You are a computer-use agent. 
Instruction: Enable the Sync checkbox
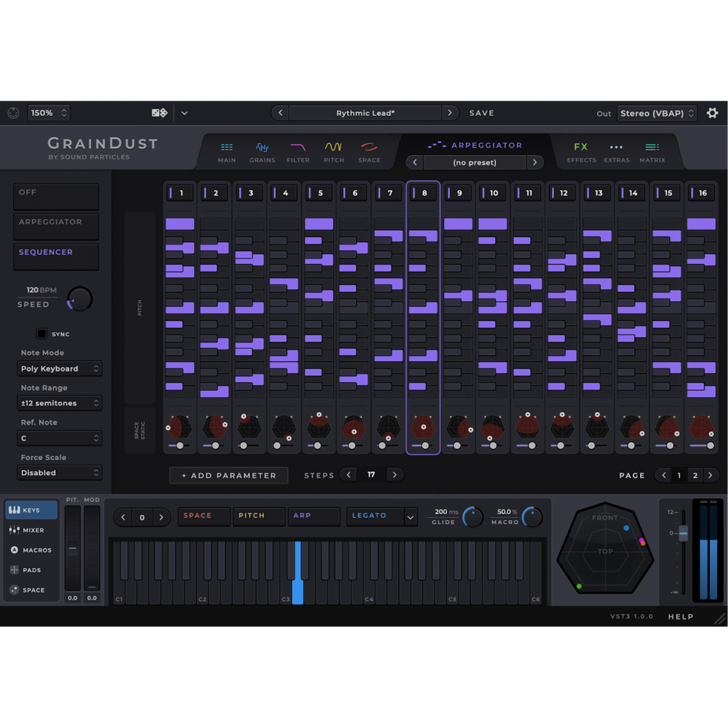tap(42, 334)
